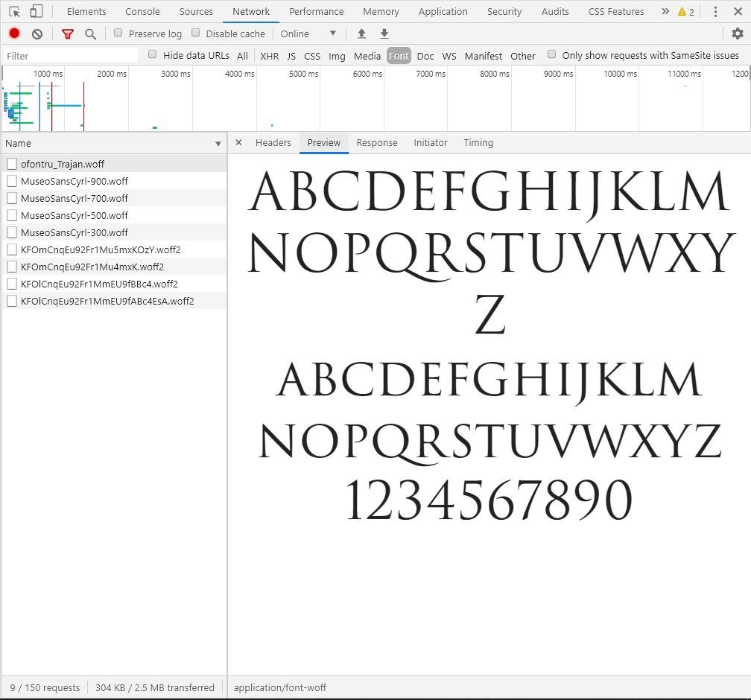Screen dimensions: 751x700
Task: Toggle the device toolbar icon
Action: pos(37,11)
